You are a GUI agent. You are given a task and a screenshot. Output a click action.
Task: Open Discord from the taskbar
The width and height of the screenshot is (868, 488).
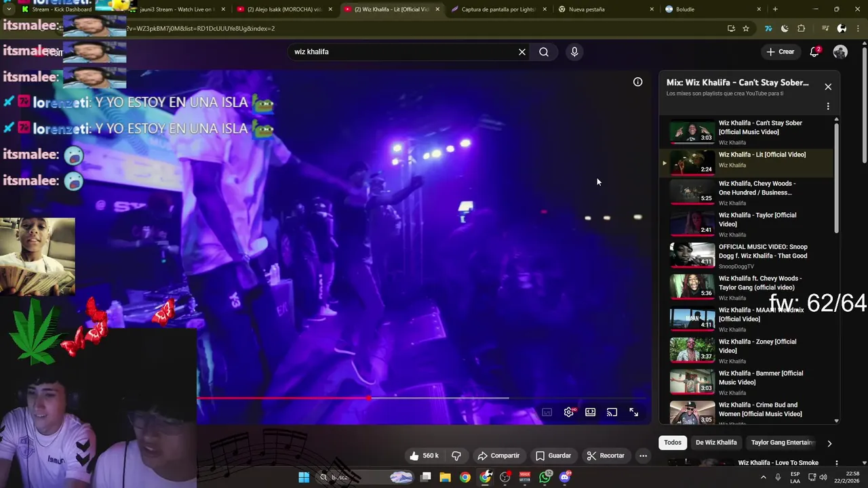[x=566, y=477]
